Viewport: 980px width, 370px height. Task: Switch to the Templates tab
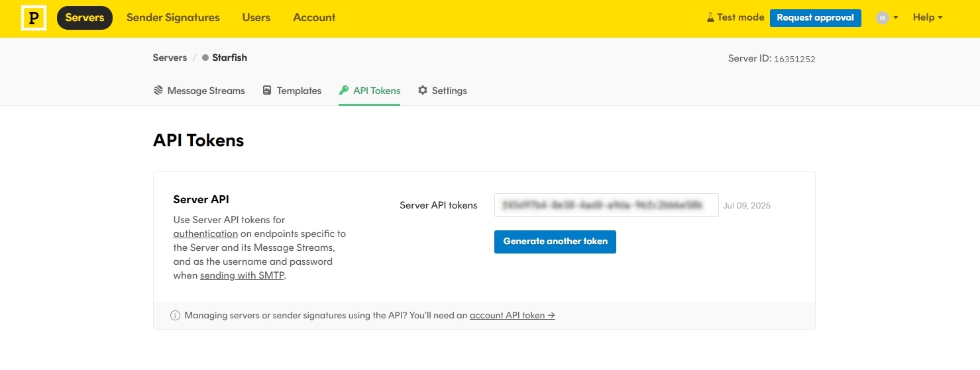pyautogui.click(x=292, y=91)
